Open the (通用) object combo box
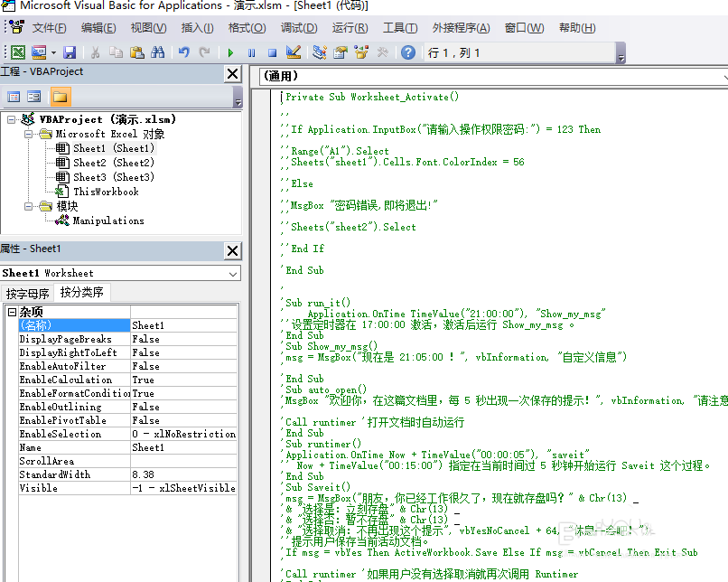728x582 pixels. tap(492, 76)
